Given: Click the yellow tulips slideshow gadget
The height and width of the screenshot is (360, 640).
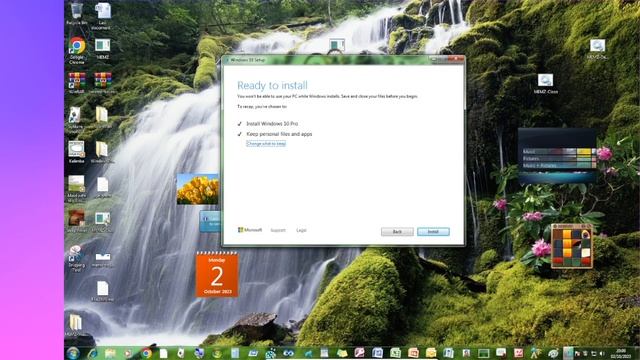Looking at the screenshot, I should pos(198,189).
